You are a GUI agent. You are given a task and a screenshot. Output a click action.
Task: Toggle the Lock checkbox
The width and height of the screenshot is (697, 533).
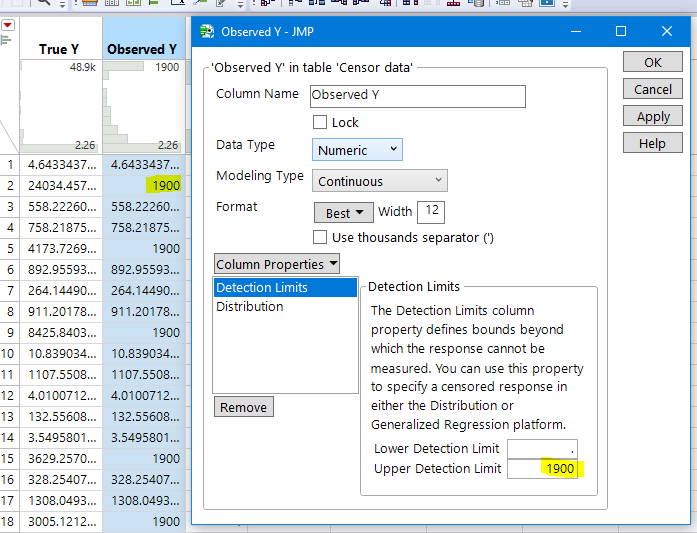pyautogui.click(x=320, y=122)
